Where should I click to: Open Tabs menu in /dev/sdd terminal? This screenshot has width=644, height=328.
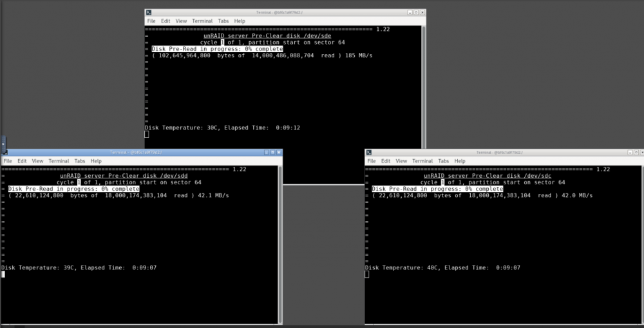click(80, 161)
